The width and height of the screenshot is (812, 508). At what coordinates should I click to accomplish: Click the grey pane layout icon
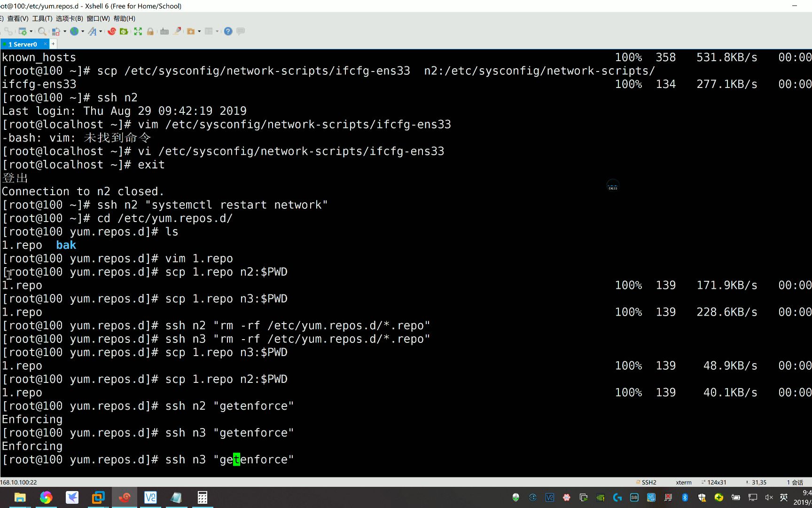209,32
